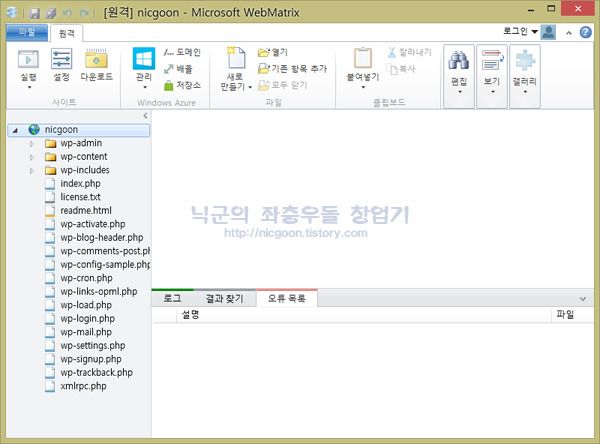Select the 원격 (Remote) ribbon tab
The image size is (600, 444).
tap(67, 33)
